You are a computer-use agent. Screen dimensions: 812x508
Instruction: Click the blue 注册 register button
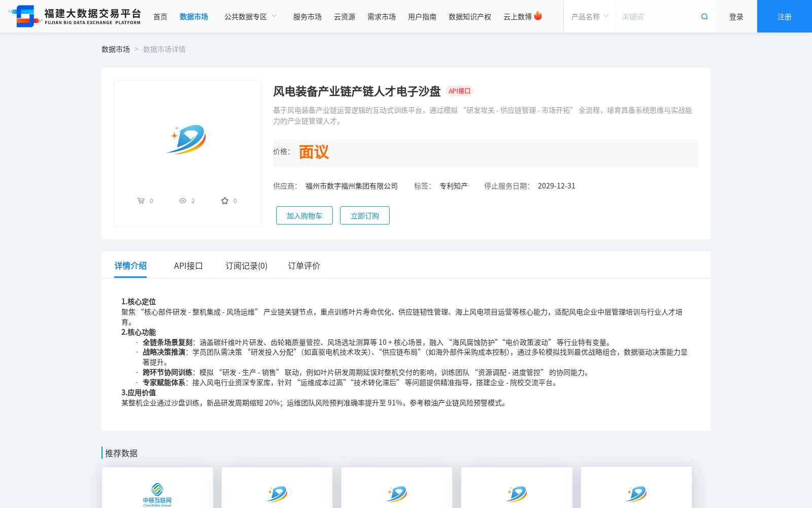[785, 16]
